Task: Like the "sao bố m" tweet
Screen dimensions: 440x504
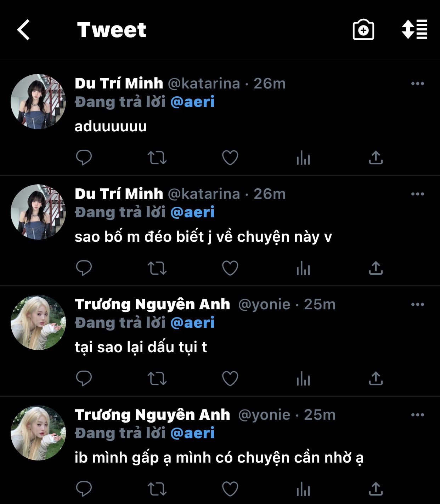Action: click(x=230, y=268)
